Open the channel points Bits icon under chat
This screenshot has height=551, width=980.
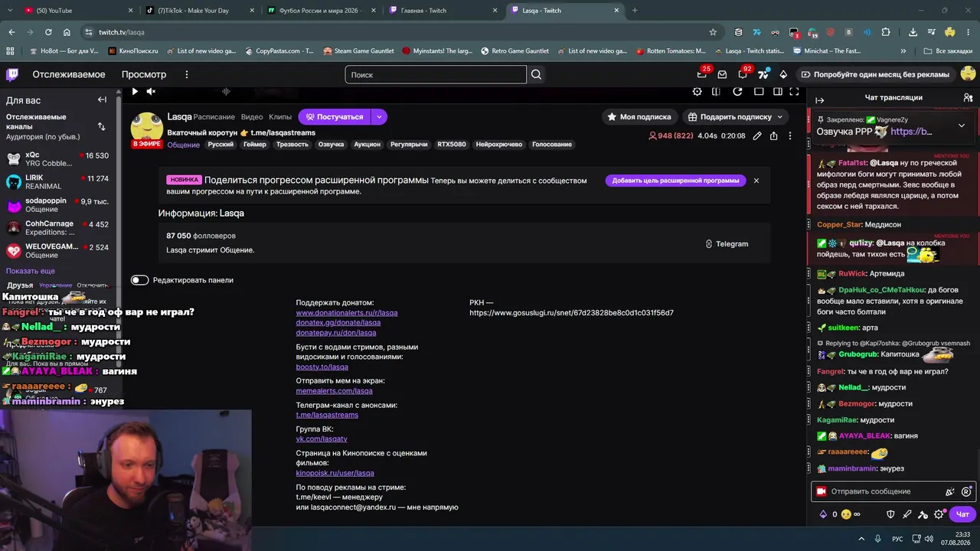tap(823, 514)
